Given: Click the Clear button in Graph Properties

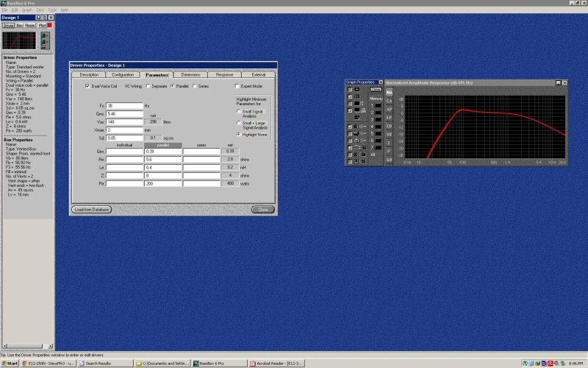Looking at the screenshot, I should tap(376, 89).
